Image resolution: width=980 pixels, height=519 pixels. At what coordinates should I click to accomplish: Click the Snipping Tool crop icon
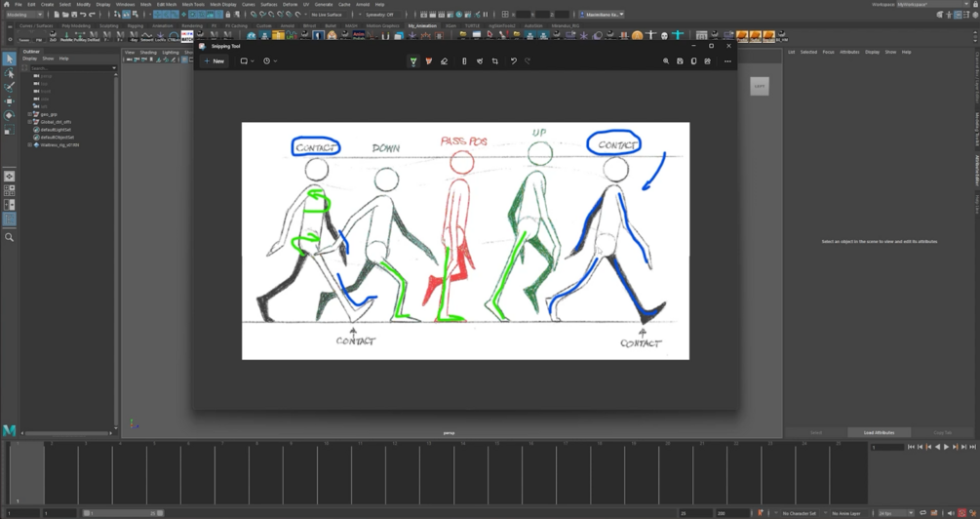pos(495,61)
